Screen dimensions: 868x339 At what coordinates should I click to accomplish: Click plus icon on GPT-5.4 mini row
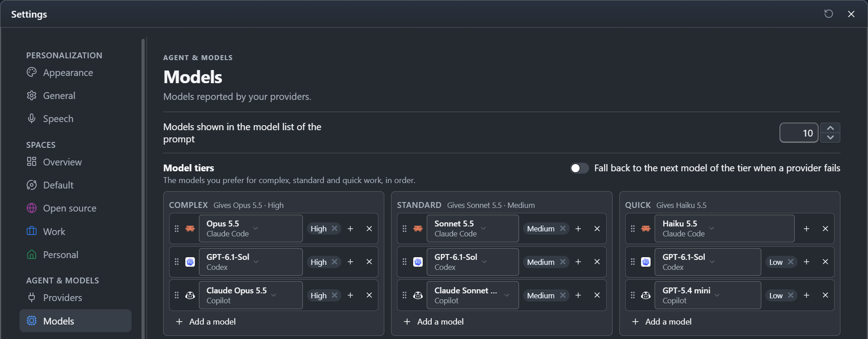(807, 295)
